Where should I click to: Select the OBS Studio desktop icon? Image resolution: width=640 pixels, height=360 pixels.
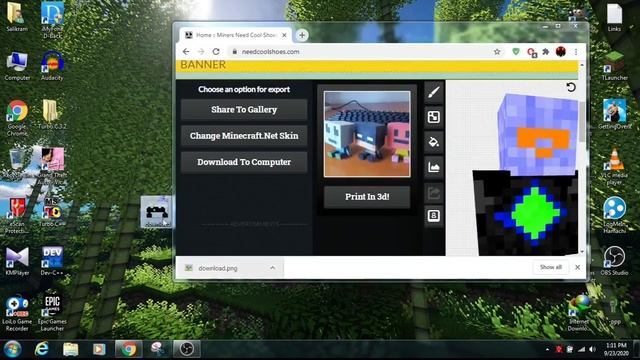614,261
